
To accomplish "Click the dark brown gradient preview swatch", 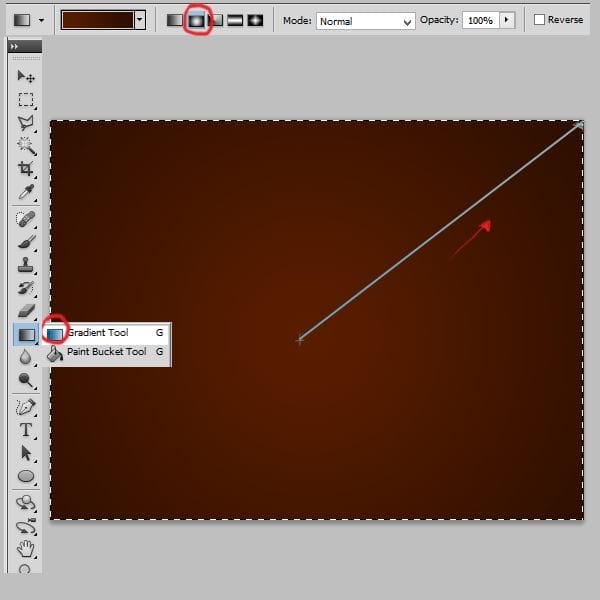I will point(97,20).
